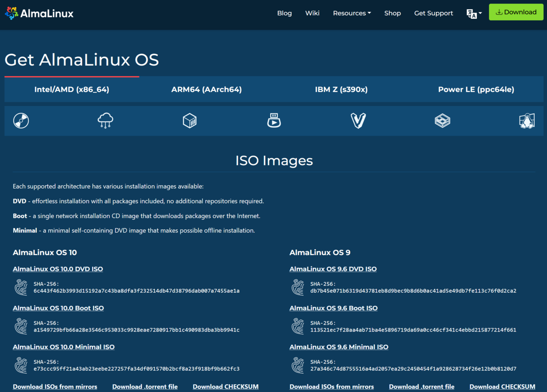Open the Blog page

(284, 13)
